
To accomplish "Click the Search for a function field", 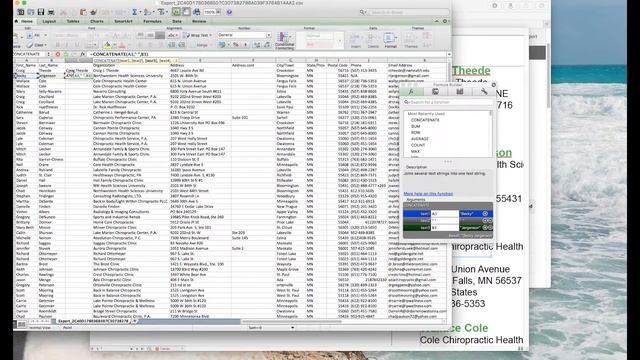I will (x=447, y=102).
